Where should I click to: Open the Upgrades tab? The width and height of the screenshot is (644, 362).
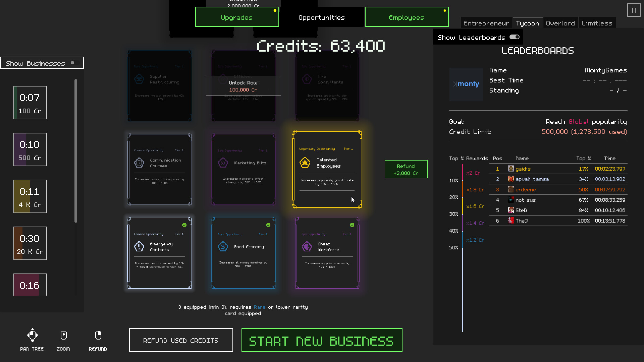[237, 17]
